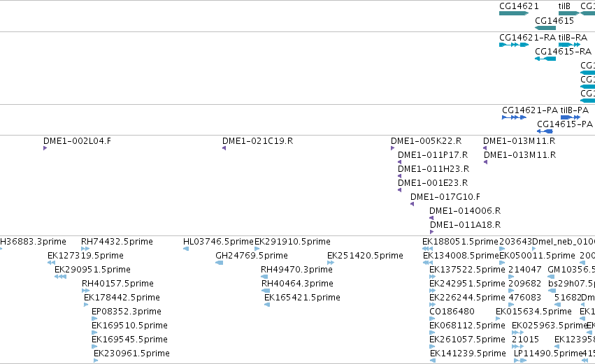The height and width of the screenshot is (364, 595).
Task: Select the tilB-PA protein glyph
Action: [571, 117]
